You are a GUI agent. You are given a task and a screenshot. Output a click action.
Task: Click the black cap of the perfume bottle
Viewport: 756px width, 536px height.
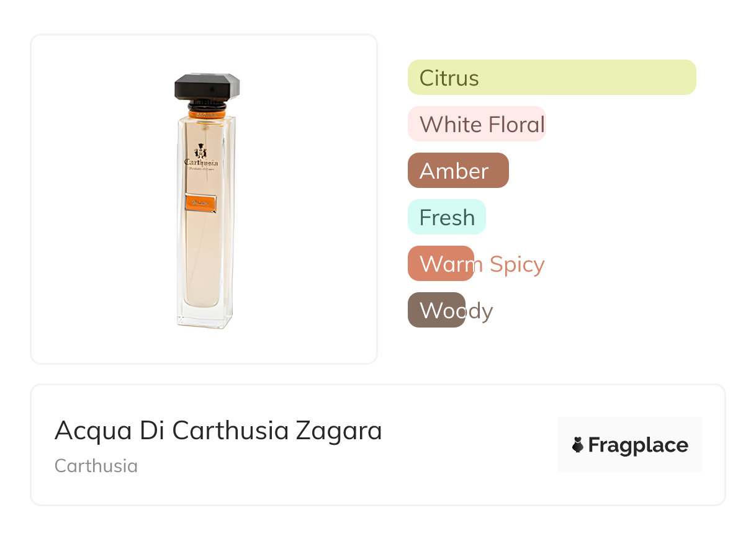pyautogui.click(x=207, y=86)
